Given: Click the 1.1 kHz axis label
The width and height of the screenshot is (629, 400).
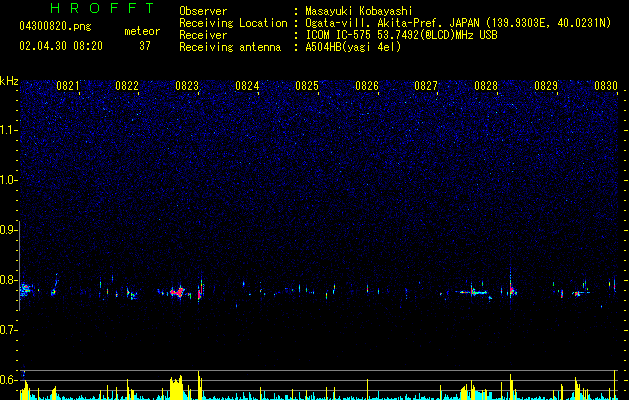Looking at the screenshot, I should 8,131.
